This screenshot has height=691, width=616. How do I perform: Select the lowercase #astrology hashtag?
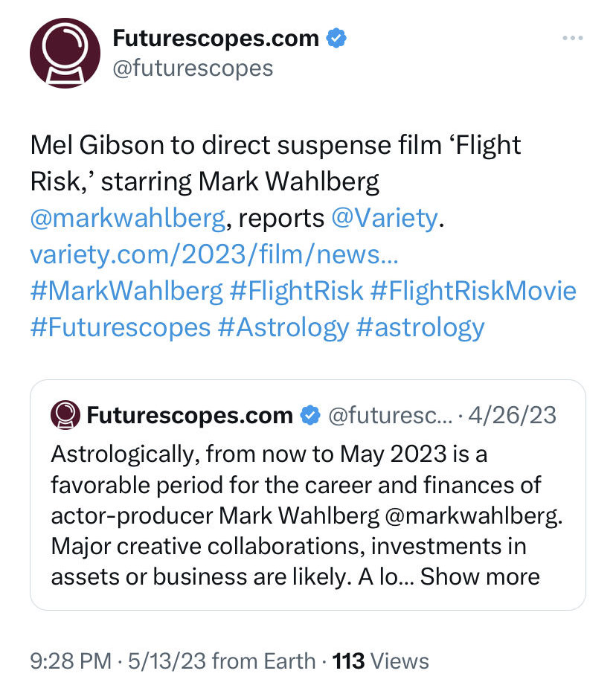pos(420,328)
